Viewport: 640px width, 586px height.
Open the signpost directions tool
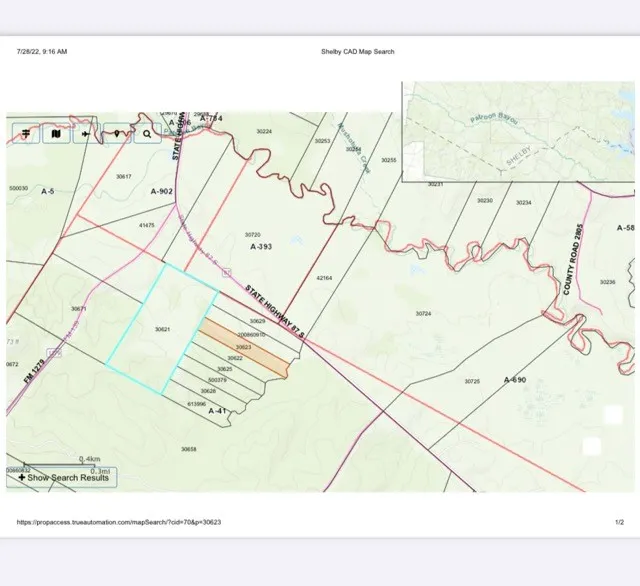tap(26, 133)
